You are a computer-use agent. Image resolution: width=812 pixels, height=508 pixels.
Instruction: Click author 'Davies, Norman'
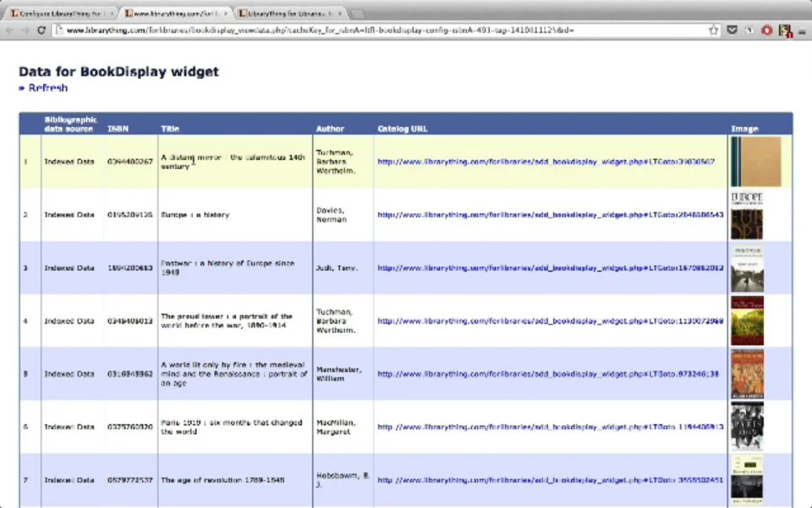coord(332,214)
